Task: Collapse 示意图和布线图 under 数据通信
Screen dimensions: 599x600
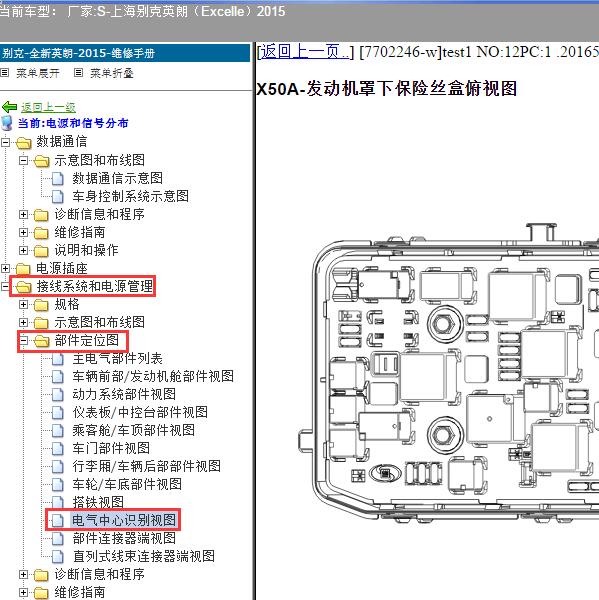Action: click(23, 160)
